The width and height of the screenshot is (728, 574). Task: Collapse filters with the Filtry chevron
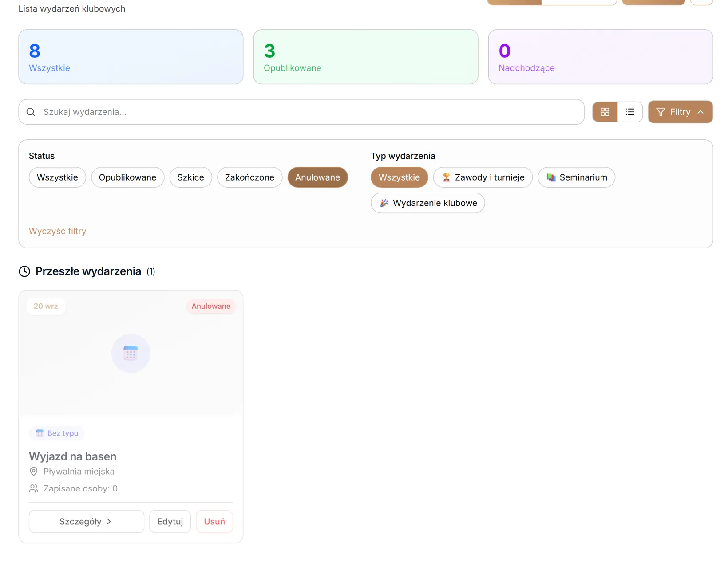pos(700,112)
